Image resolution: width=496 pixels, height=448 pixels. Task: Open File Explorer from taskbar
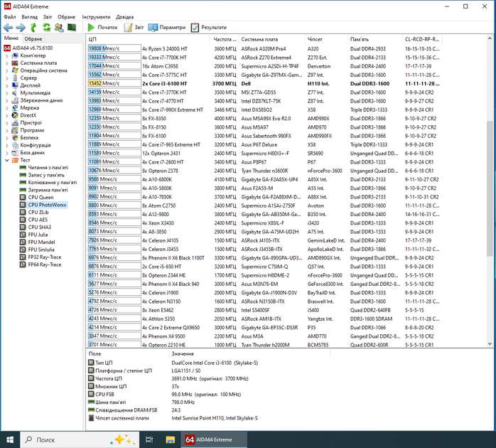[170, 439]
